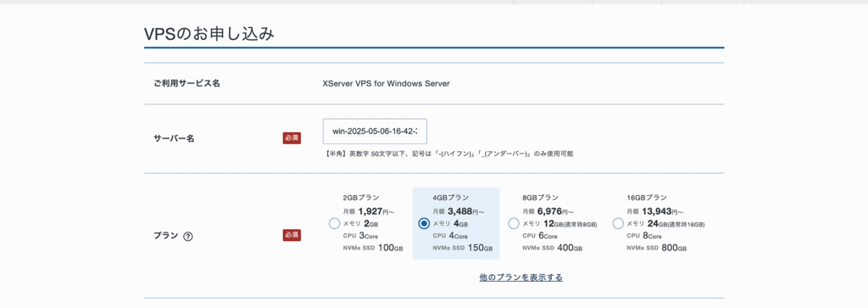868x308 pixels.
Task: Click the 必須 badge beside プラン
Action: 292,235
